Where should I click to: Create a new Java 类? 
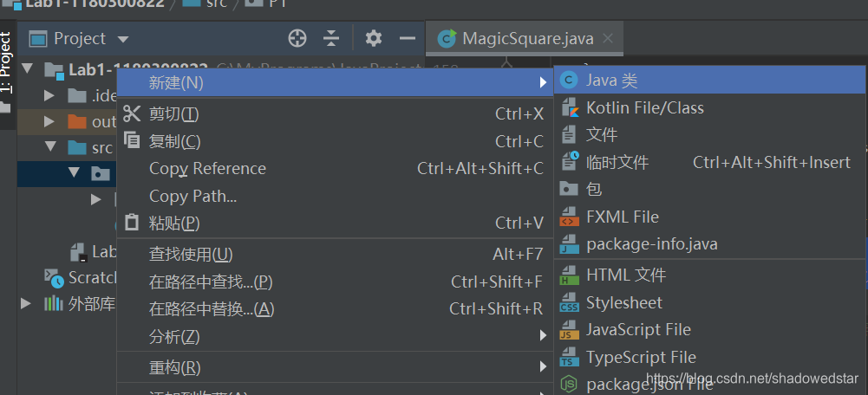click(x=710, y=81)
